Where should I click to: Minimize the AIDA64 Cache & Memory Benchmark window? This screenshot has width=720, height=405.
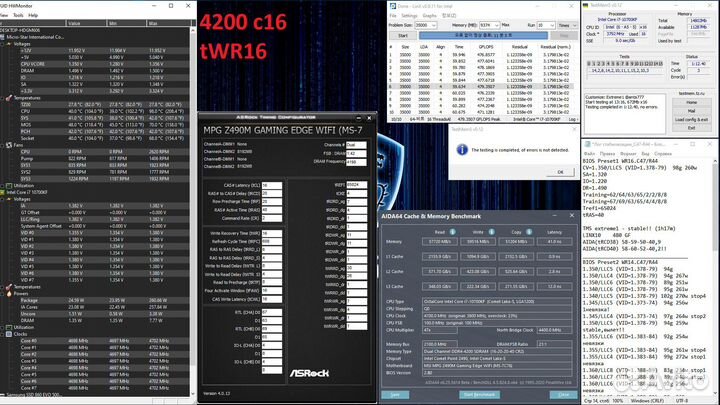554,215
